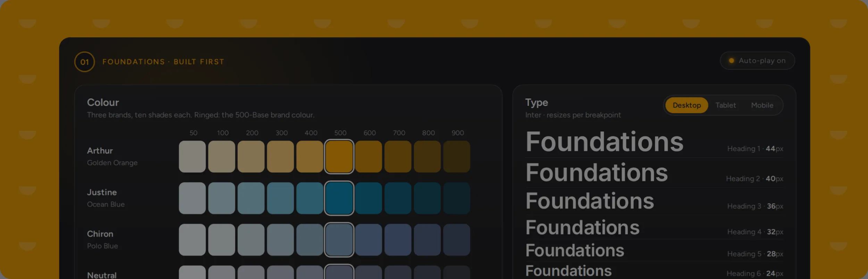Pick the Justine 50 swatch
The image size is (868, 279).
192,198
